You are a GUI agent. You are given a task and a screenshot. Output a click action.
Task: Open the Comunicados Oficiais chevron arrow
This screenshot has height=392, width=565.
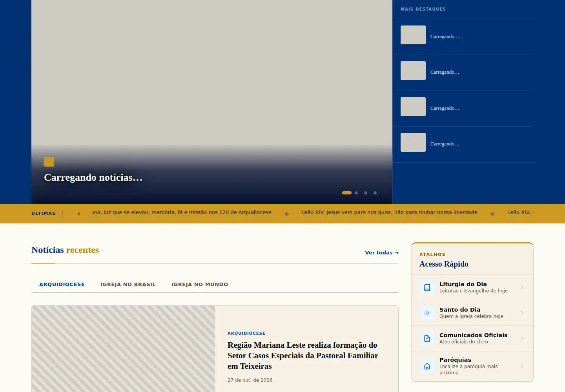522,338
